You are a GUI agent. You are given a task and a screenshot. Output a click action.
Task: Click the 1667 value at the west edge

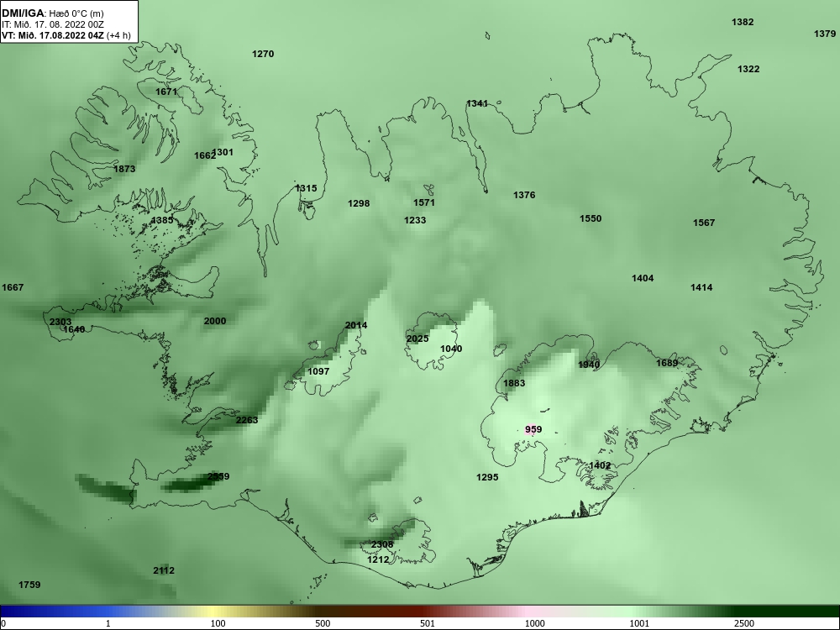(13, 287)
